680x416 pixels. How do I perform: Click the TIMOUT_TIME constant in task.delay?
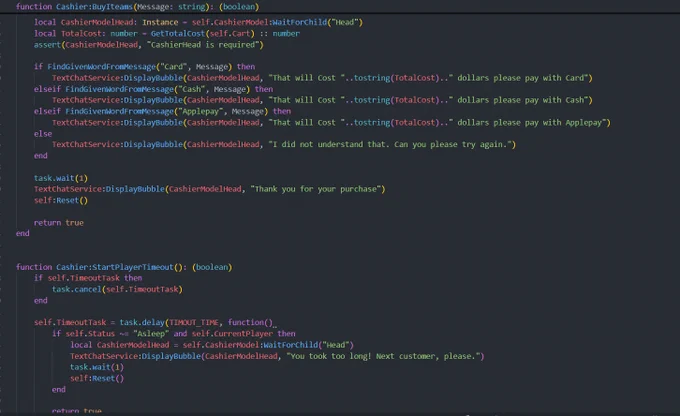pos(194,322)
